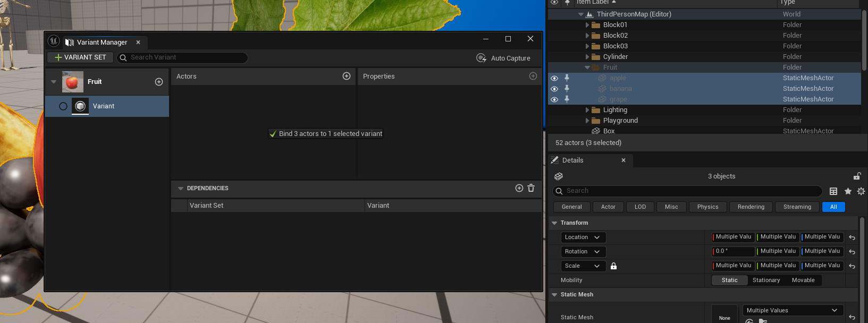Click the Properties panel plus icon
Screen dimensions: 868x323
coord(533,76)
